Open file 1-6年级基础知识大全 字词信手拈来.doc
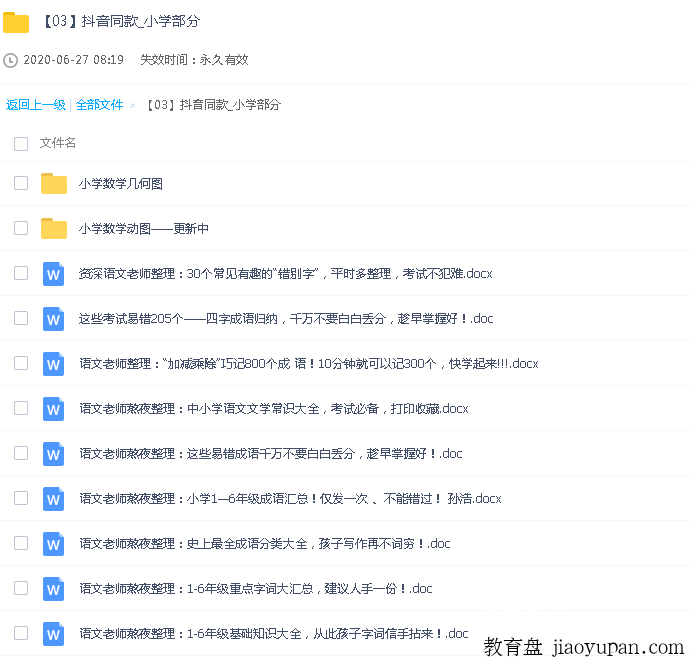This screenshot has height=662, width=690. (274, 634)
